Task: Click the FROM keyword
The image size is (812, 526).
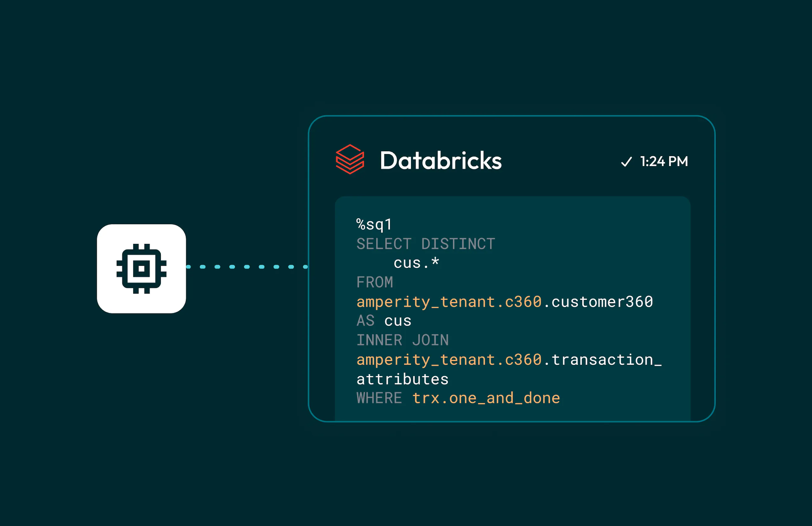Action: [x=375, y=282]
